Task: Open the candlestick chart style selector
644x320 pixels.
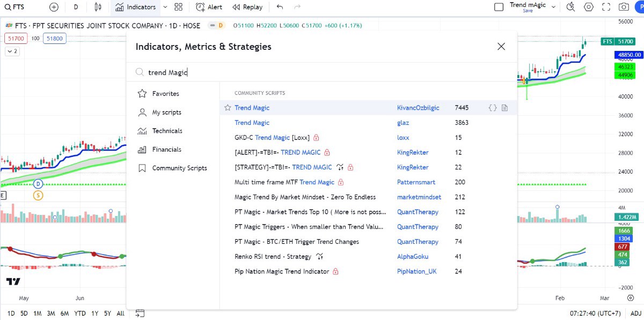Action: [98, 7]
